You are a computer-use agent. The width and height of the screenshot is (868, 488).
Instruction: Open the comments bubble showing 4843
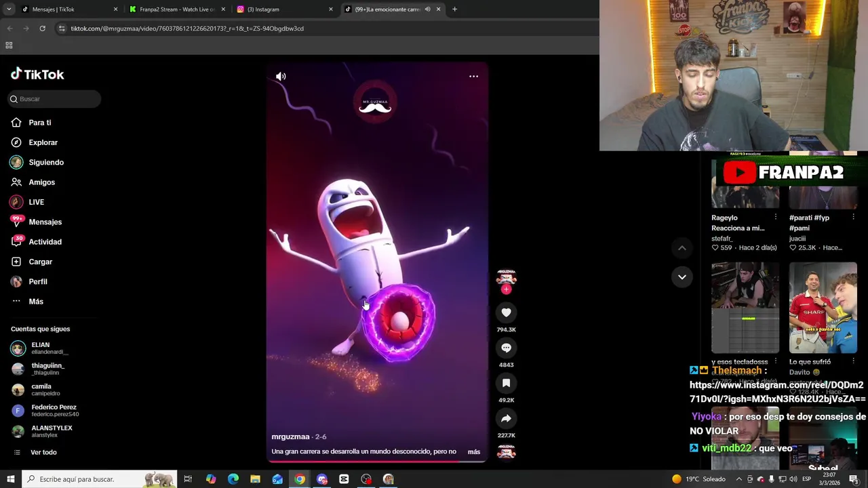506,348
